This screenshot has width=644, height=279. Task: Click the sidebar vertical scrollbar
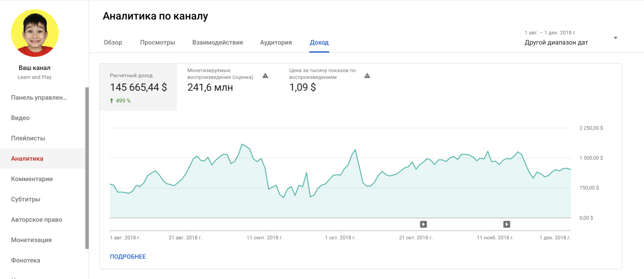87,168
